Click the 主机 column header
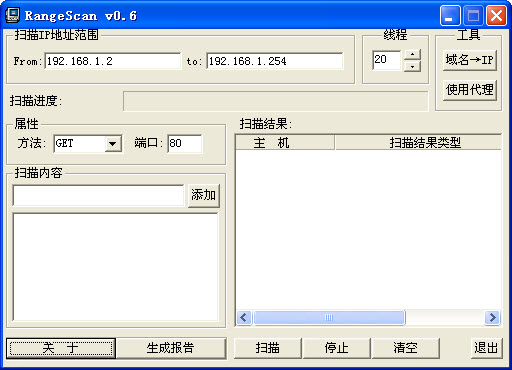The height and width of the screenshot is (370, 512). (285, 143)
